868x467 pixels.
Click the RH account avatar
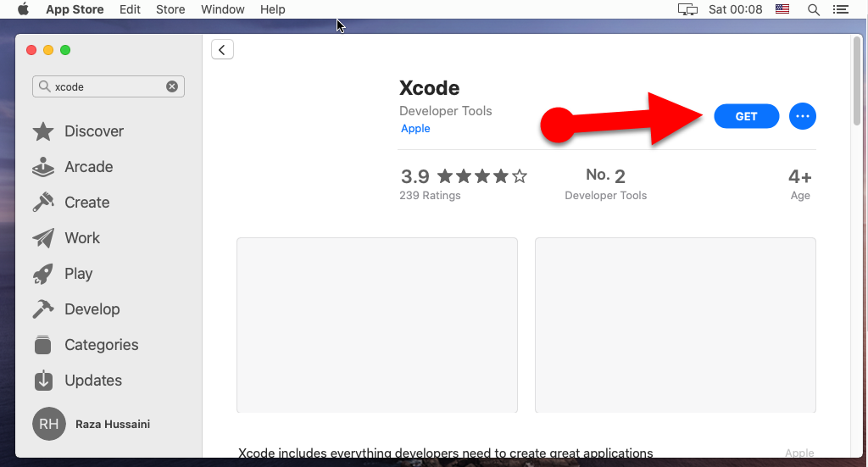point(48,424)
